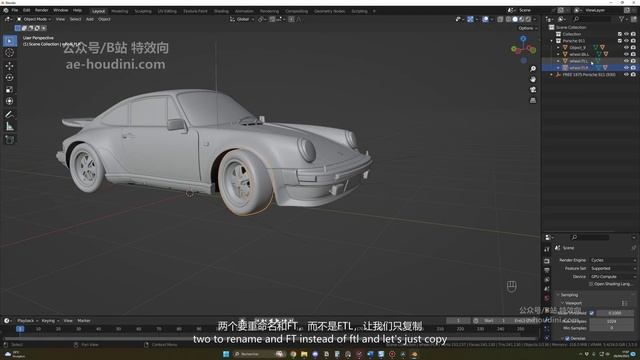Viewport: 640px width, 360px height.
Task: Open Device GPU Compute dropdown
Action: [x=613, y=277]
